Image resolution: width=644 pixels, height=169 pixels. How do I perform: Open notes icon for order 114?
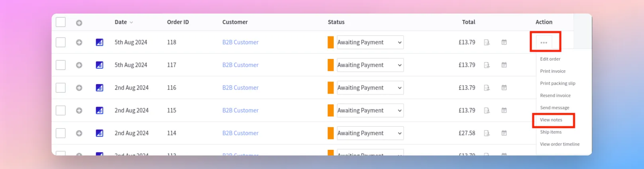(x=504, y=133)
